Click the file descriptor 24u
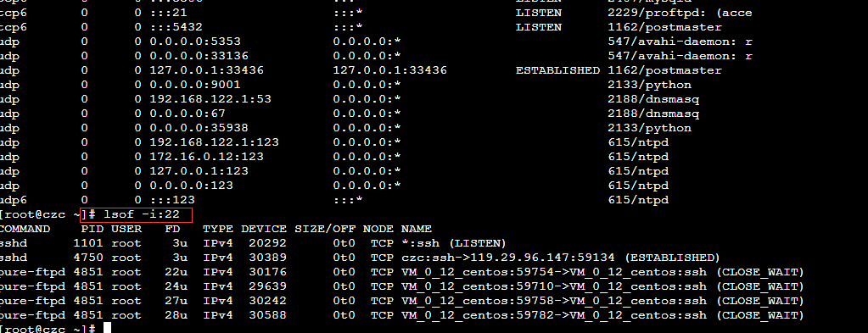 point(176,286)
